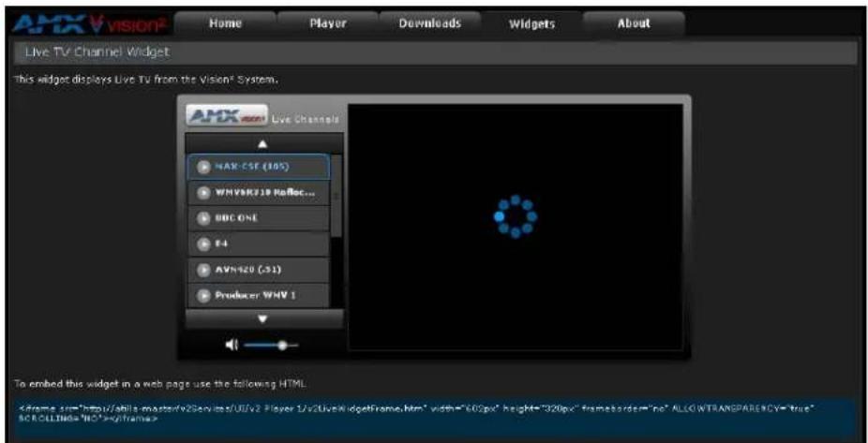This screenshot has height=443, width=868.
Task: Open the Home tab
Action: (x=225, y=23)
